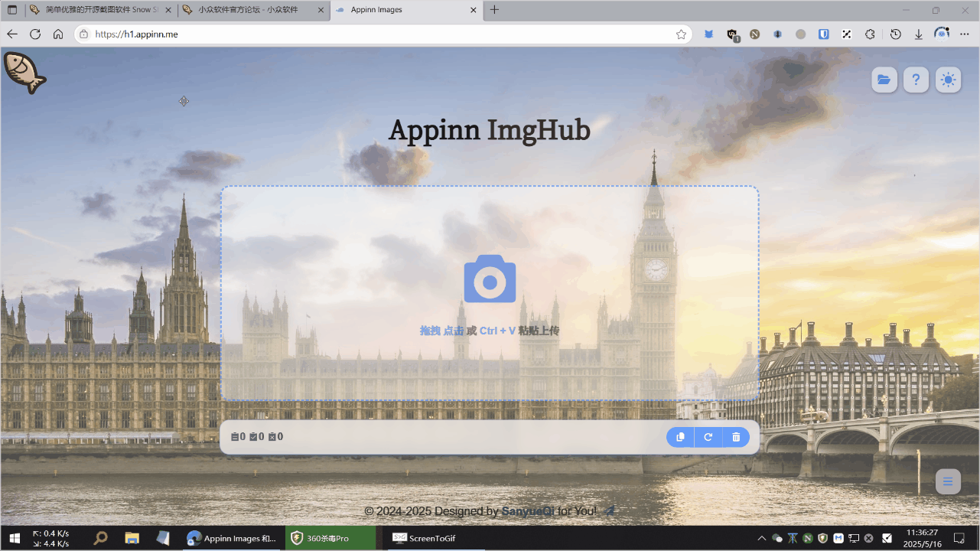Open the blue cat extension icon
This screenshot has width=980, height=551.
pos(709,34)
